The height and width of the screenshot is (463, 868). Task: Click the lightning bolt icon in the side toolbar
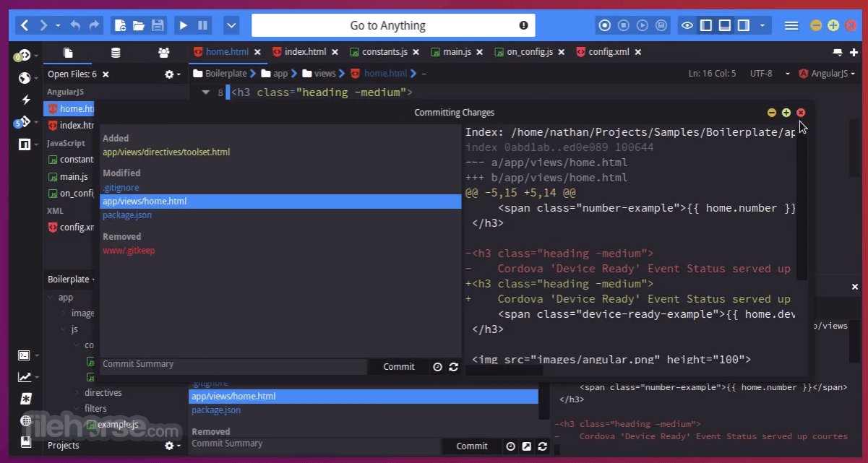(25, 100)
